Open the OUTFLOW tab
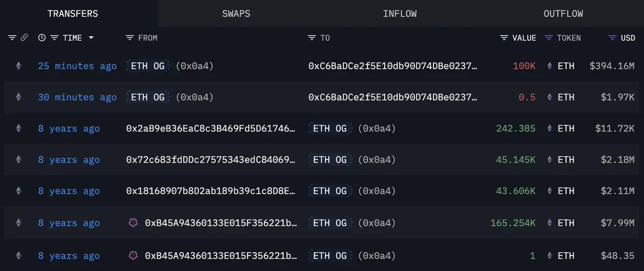The image size is (644, 271). click(563, 13)
